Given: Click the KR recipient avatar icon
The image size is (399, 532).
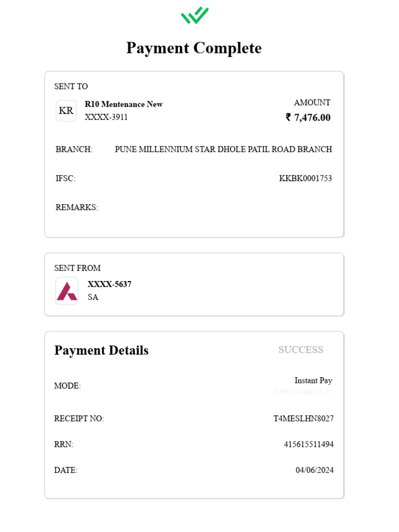Looking at the screenshot, I should point(66,111).
